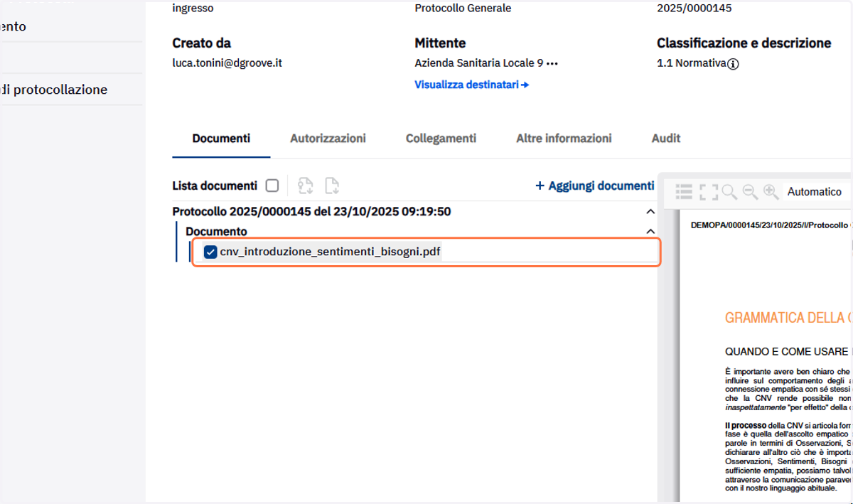Viewport: 853px width, 504px height.
Task: Click the email luca.tonini@dgroove.it
Action: click(227, 63)
